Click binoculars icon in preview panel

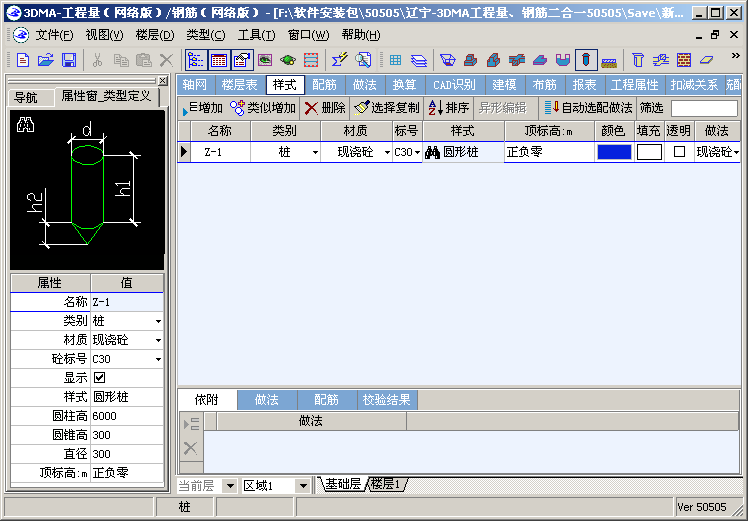tap(25, 125)
